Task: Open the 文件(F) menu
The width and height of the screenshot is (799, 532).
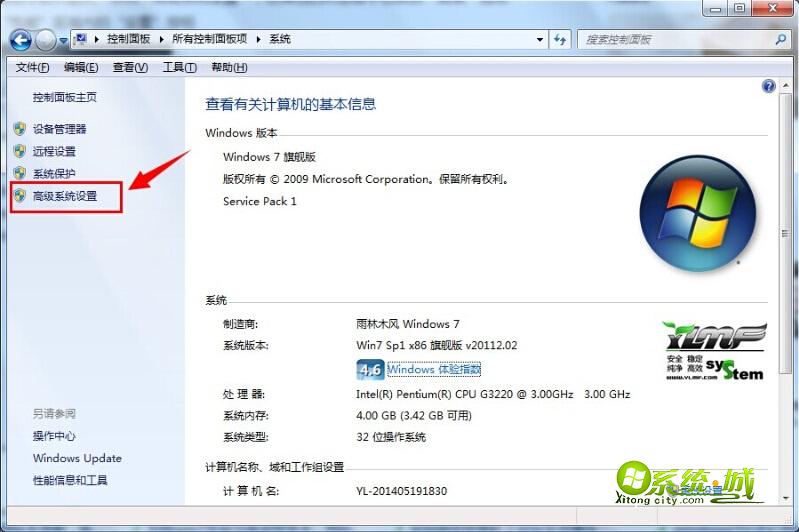Action: (x=33, y=67)
